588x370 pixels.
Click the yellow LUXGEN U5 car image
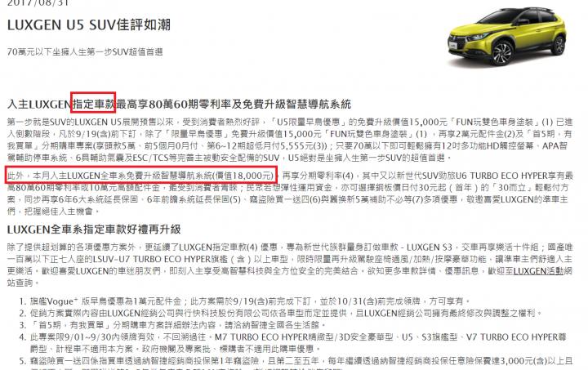(507, 37)
